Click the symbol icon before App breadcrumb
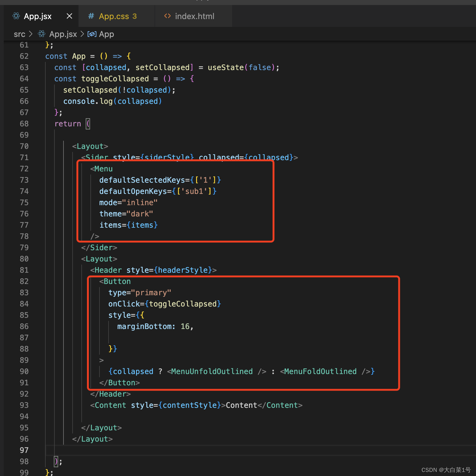 pos(92,34)
